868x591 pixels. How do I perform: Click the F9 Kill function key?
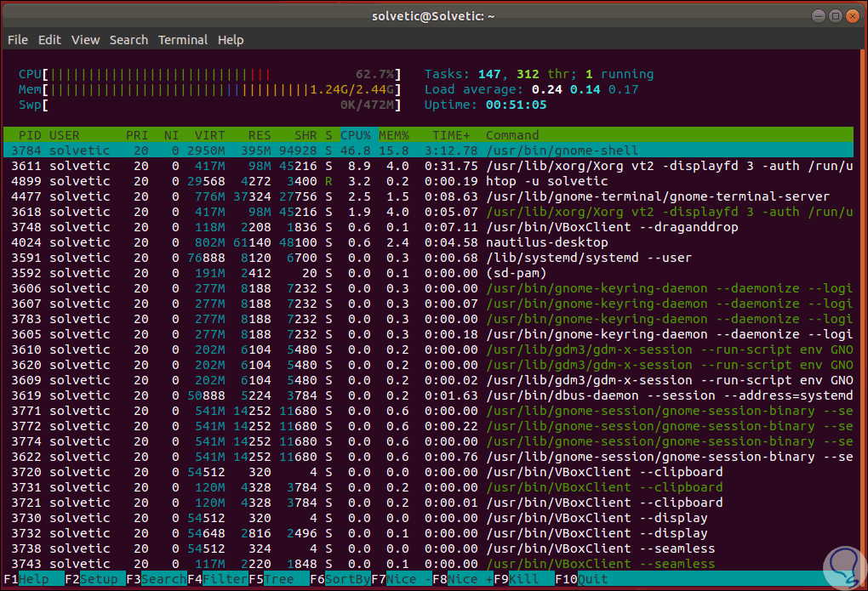point(523,579)
